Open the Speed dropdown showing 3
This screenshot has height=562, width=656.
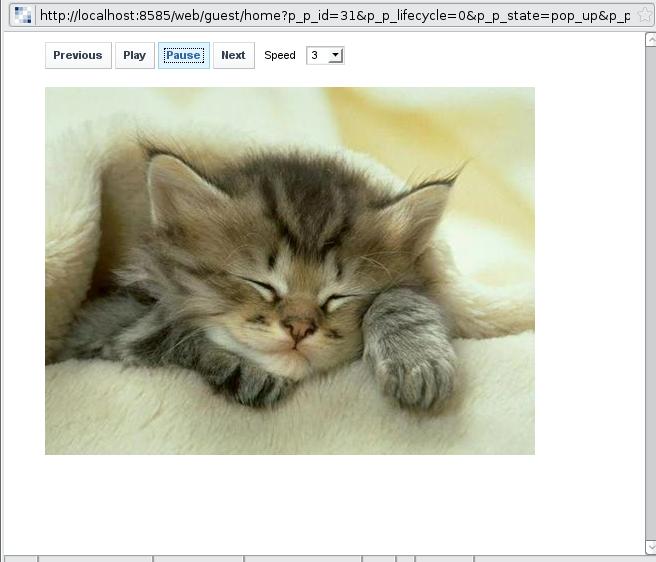tap(324, 56)
